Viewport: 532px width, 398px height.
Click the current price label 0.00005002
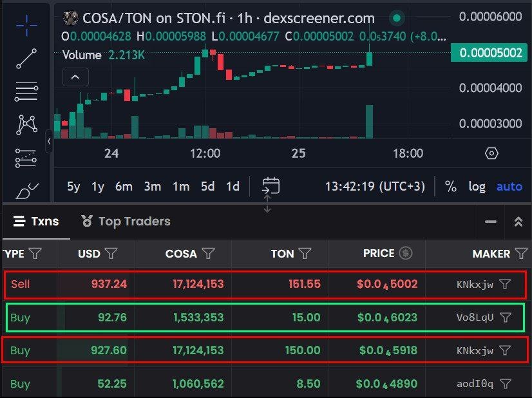pyautogui.click(x=489, y=53)
